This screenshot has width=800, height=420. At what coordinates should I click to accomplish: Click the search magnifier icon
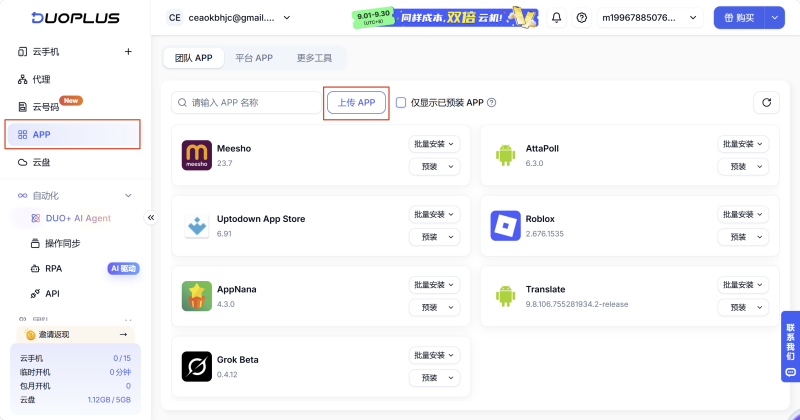pos(182,103)
